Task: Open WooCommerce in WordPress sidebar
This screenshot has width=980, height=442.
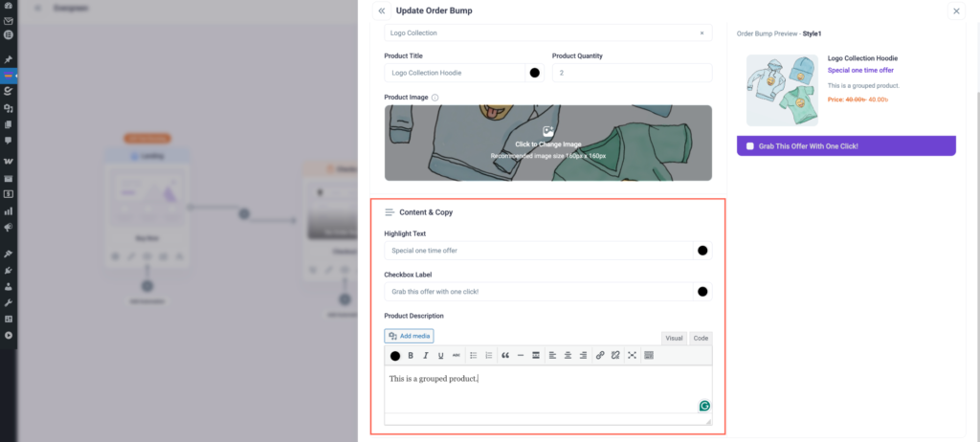Action: coord(9,162)
